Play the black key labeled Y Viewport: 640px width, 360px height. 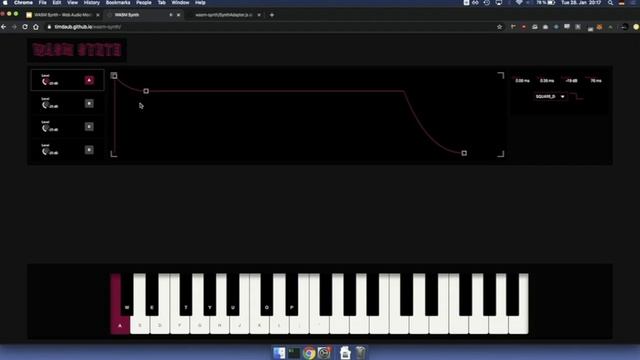click(210, 294)
